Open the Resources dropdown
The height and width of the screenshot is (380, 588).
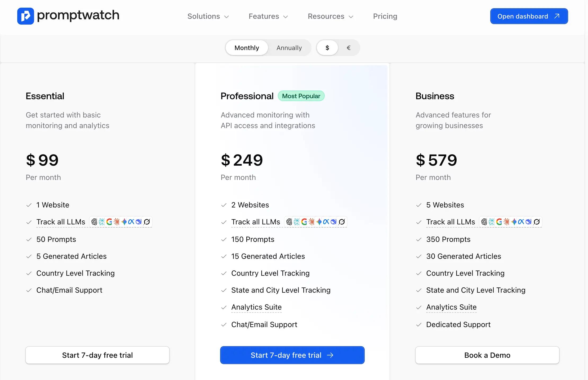click(x=330, y=16)
